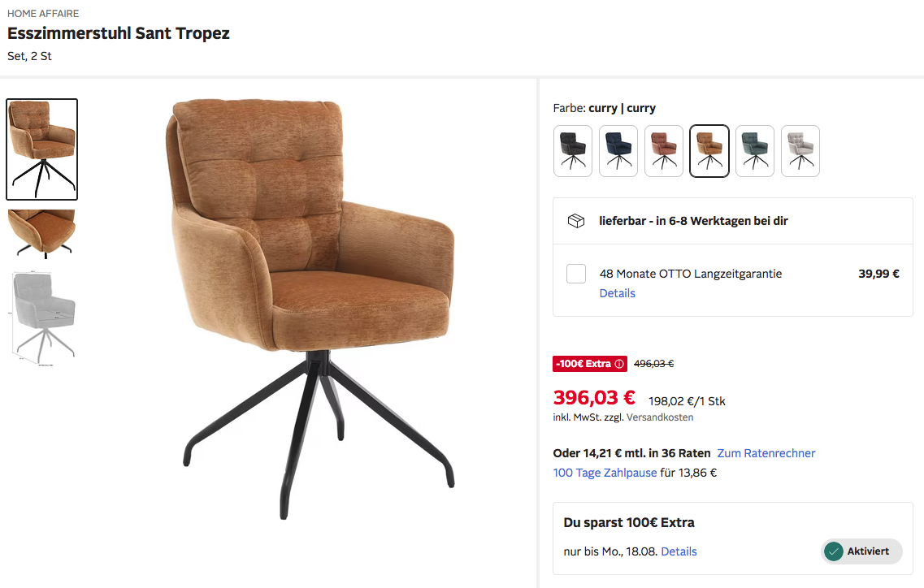Screen dimensions: 924x588
Task: Select the black chair color swatch
Action: point(573,151)
